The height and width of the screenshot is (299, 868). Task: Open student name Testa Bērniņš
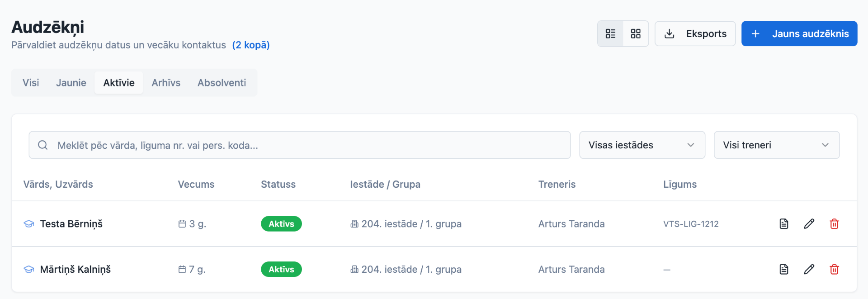tap(71, 224)
